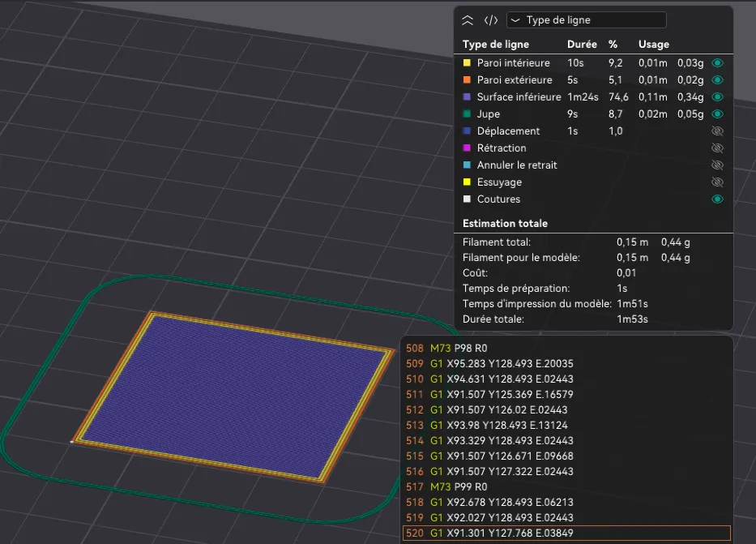Toggle Coutures visibility eye icon

tap(717, 199)
